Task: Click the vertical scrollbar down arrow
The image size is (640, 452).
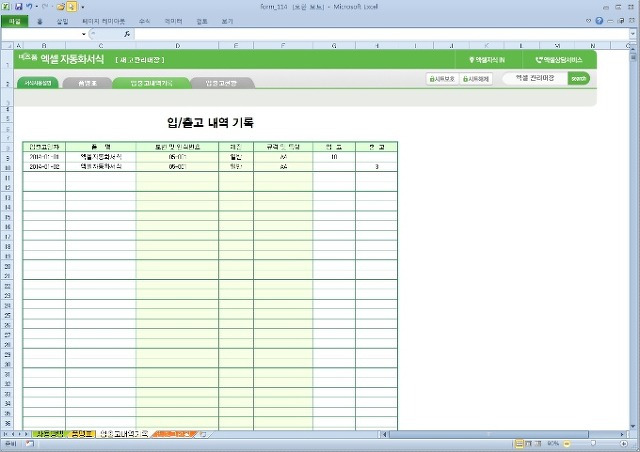Action: coord(633,426)
